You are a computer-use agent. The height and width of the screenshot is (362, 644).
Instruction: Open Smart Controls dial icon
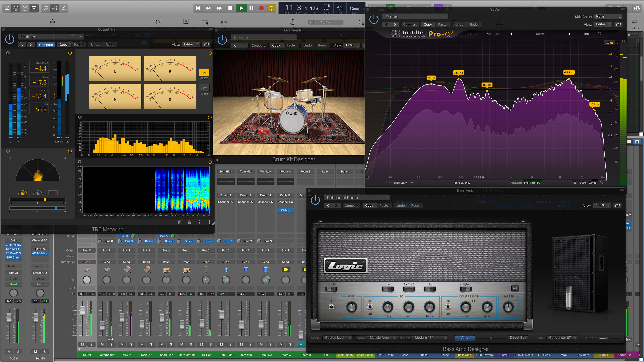point(45,8)
